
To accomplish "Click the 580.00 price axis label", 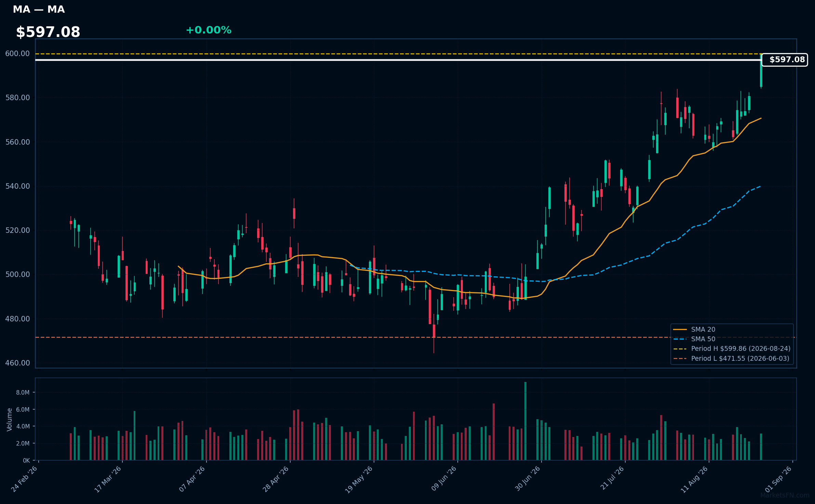I will [17, 98].
